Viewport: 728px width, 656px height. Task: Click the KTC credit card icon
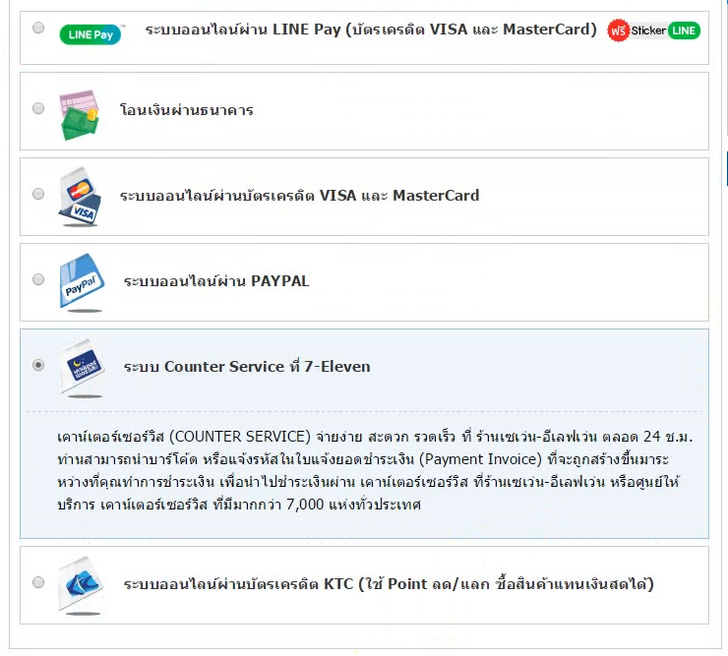coord(80,583)
